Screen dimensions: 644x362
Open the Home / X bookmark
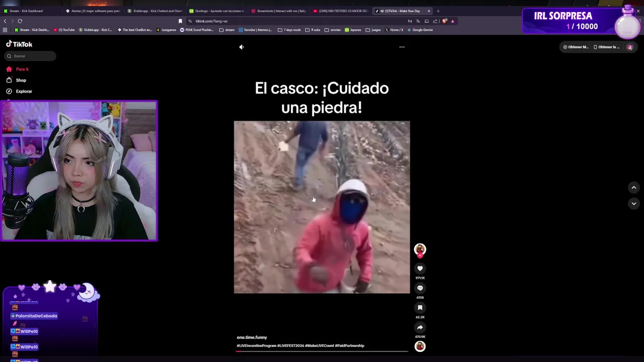point(394,30)
